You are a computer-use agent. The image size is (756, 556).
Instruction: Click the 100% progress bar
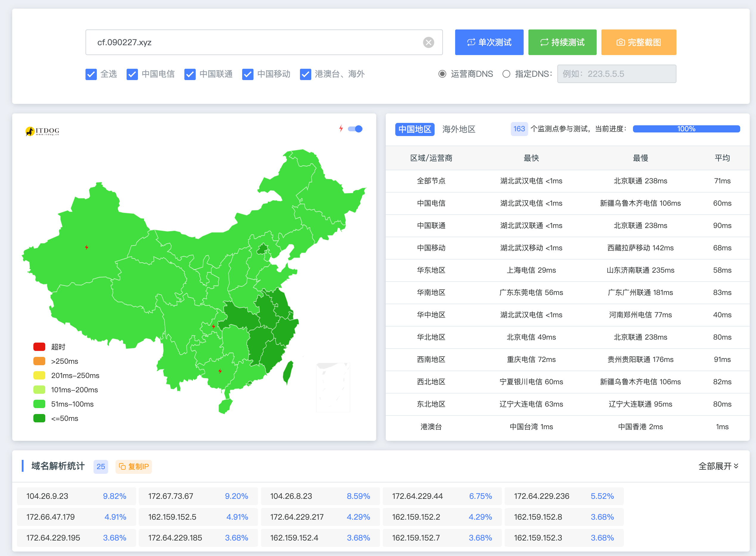pyautogui.click(x=686, y=129)
